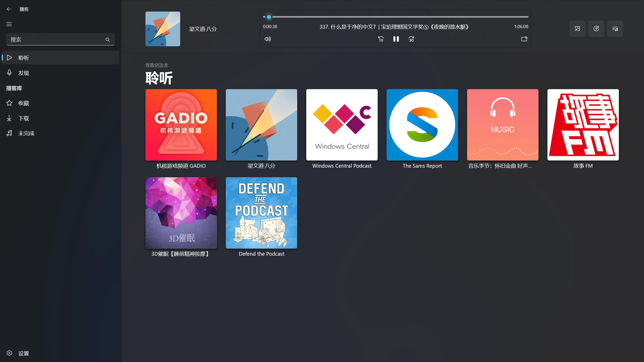Open the 故事 FM podcast tile
Screen dimensions: 644x362
coord(583,129)
